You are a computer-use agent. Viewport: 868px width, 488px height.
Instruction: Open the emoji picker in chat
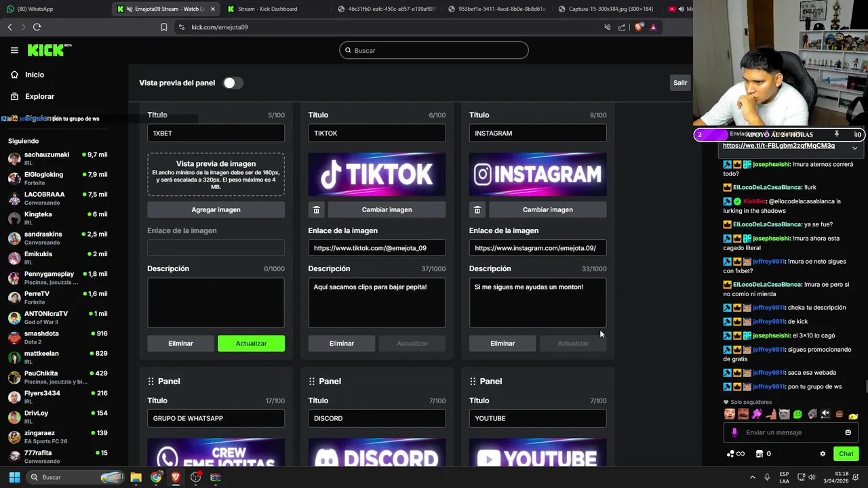(848, 432)
